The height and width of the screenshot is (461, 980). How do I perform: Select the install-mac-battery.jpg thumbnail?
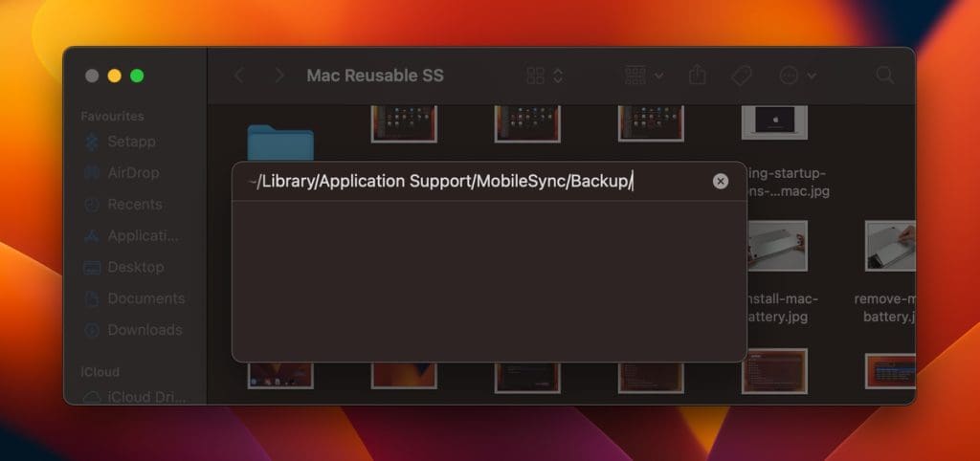(x=777, y=246)
